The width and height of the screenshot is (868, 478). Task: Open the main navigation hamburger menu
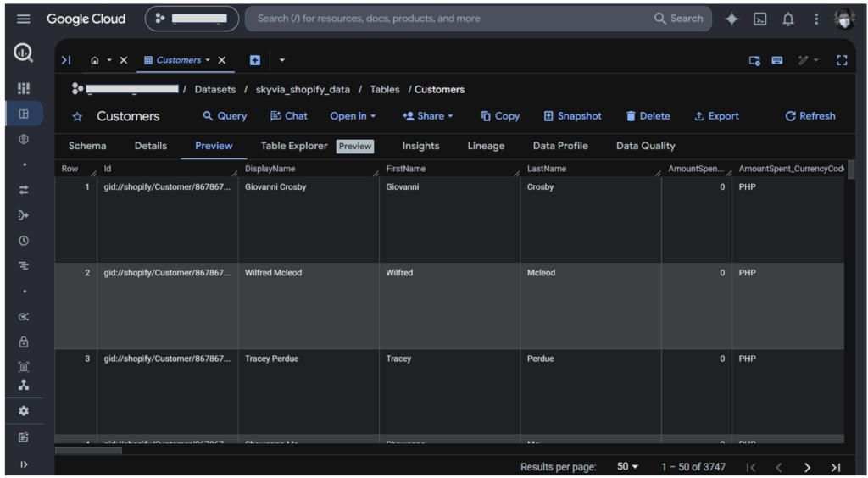click(23, 19)
